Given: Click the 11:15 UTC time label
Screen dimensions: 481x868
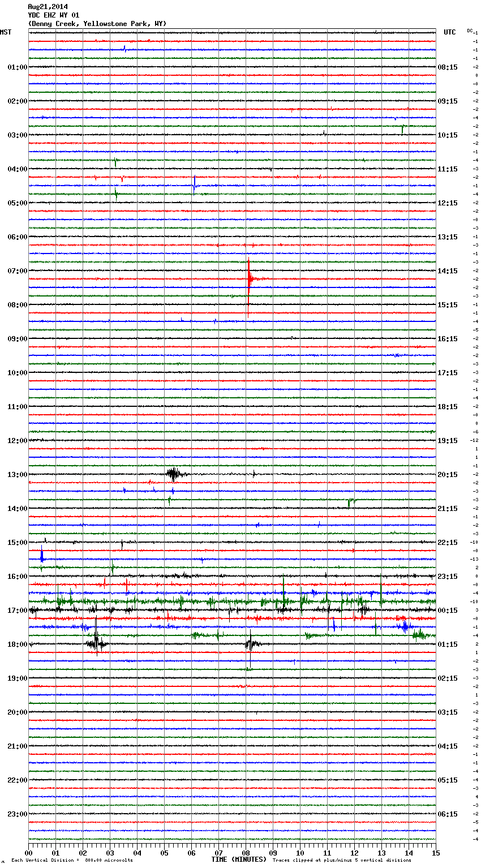Looking at the screenshot, I should click(x=448, y=169).
